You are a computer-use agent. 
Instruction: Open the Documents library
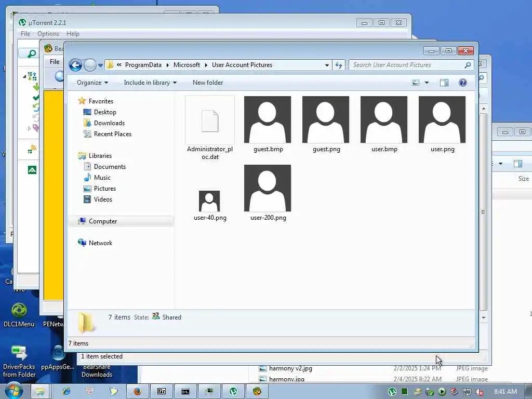[110, 167]
